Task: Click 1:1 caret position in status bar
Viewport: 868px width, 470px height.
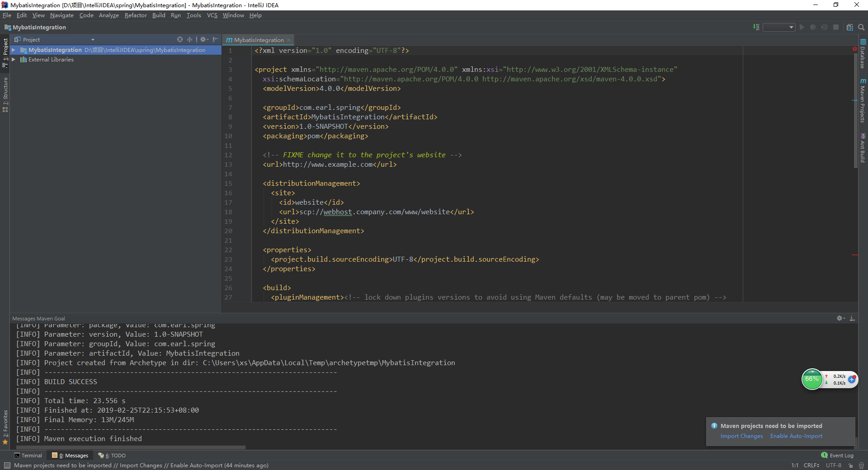Action: [x=795, y=465]
